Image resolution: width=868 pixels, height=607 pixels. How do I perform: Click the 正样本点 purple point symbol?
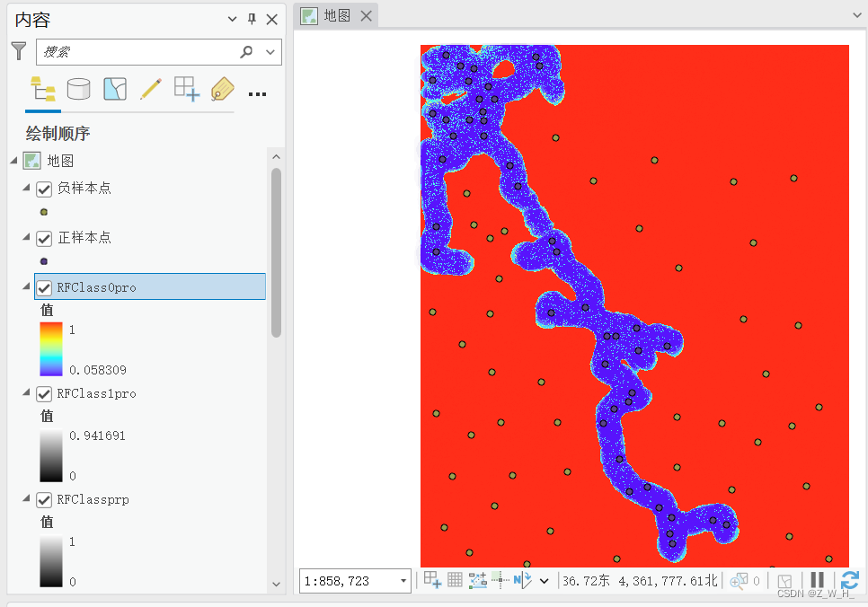point(44,261)
